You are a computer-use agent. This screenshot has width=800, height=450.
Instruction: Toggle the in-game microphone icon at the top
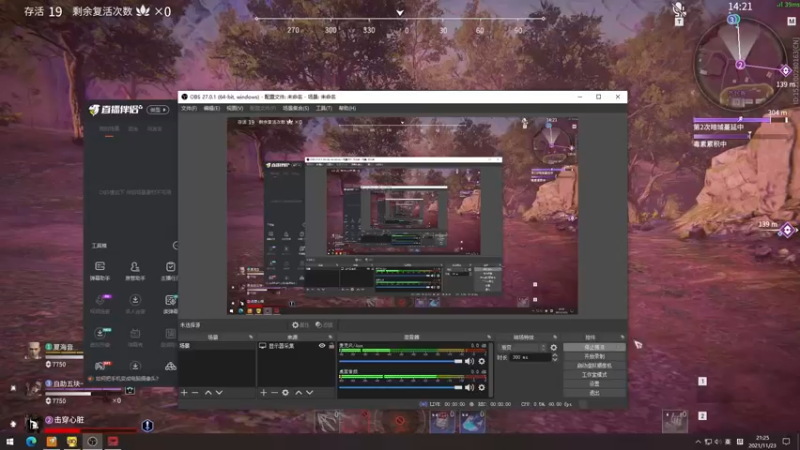[679, 10]
